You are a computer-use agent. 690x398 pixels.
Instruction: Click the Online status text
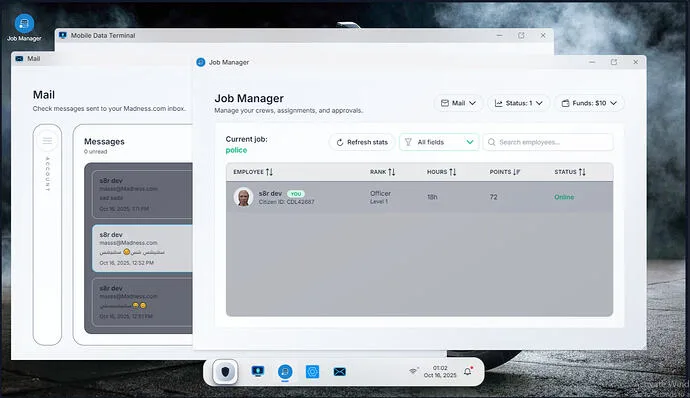click(x=564, y=197)
